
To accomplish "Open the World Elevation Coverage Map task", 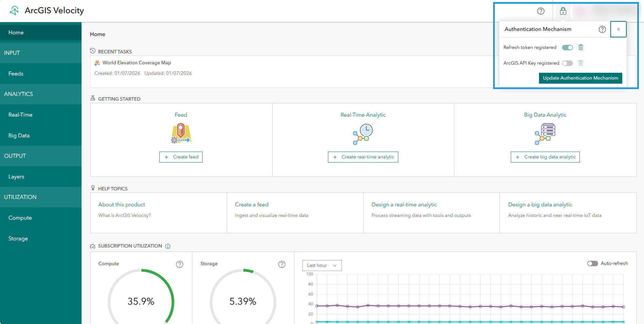I will [137, 63].
